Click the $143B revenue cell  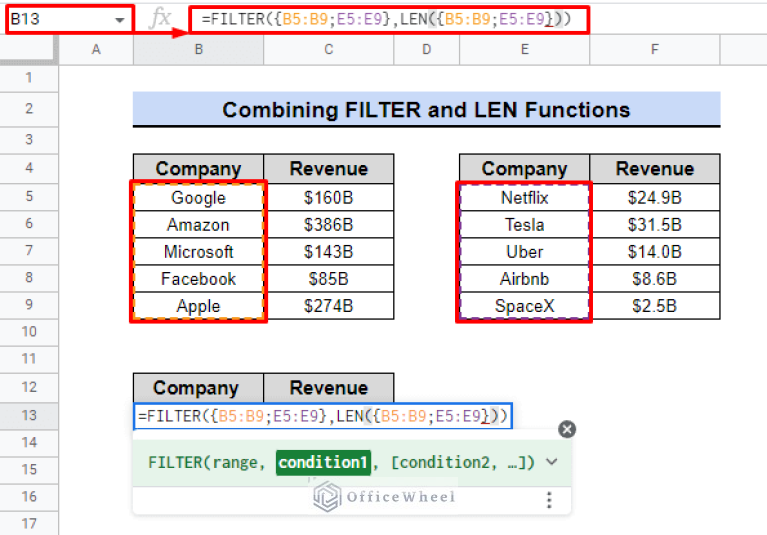point(329,252)
